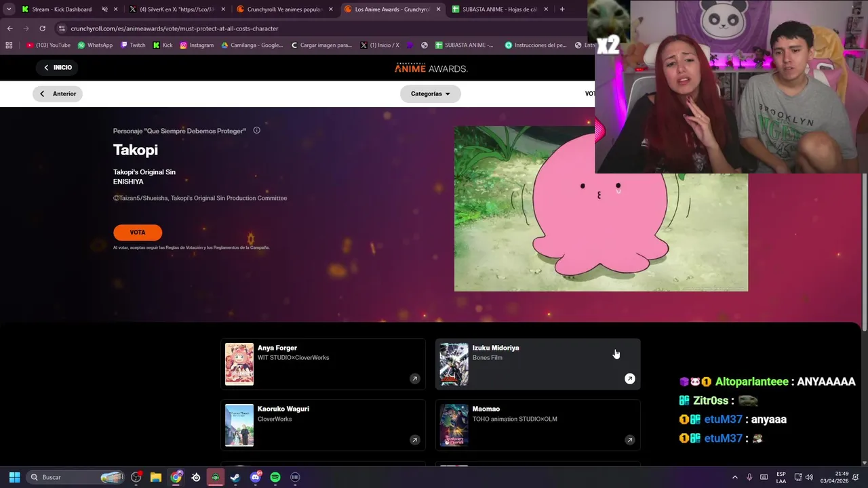Viewport: 868px width, 488px height.
Task: Select the Maomao nominee card
Action: click(538, 425)
